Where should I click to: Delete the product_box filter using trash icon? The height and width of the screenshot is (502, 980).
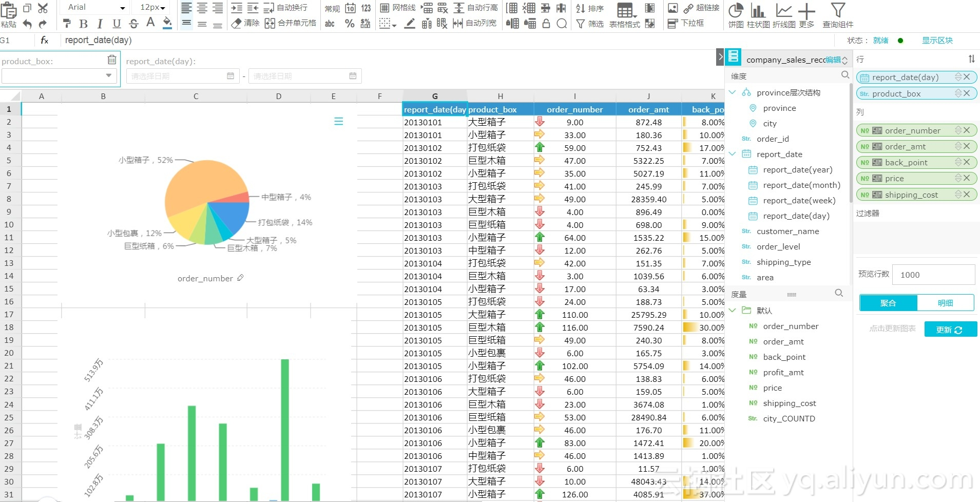tap(112, 60)
